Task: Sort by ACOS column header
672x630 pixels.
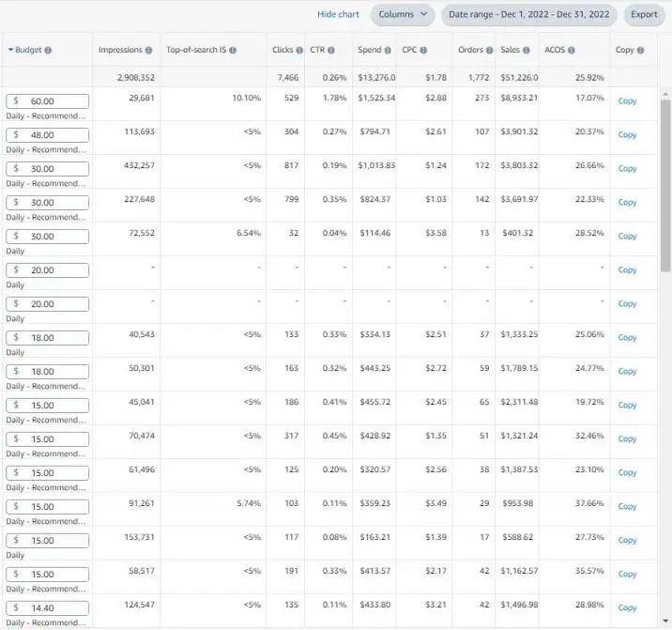Action: (x=555, y=50)
